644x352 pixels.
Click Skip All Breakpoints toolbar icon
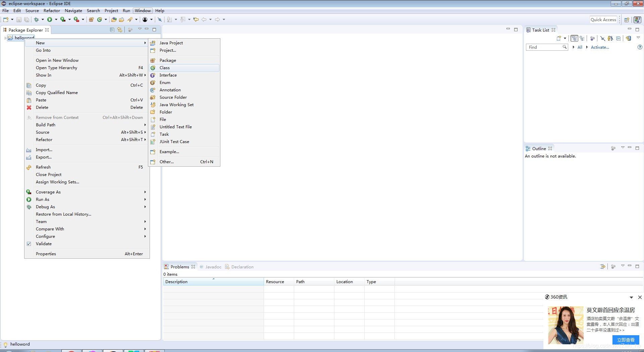tap(160, 19)
